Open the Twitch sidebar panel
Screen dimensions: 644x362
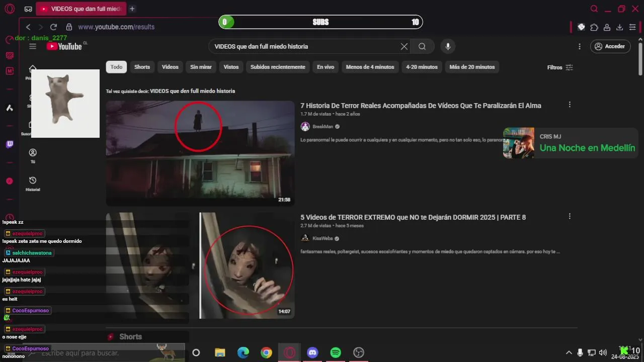pyautogui.click(x=10, y=145)
